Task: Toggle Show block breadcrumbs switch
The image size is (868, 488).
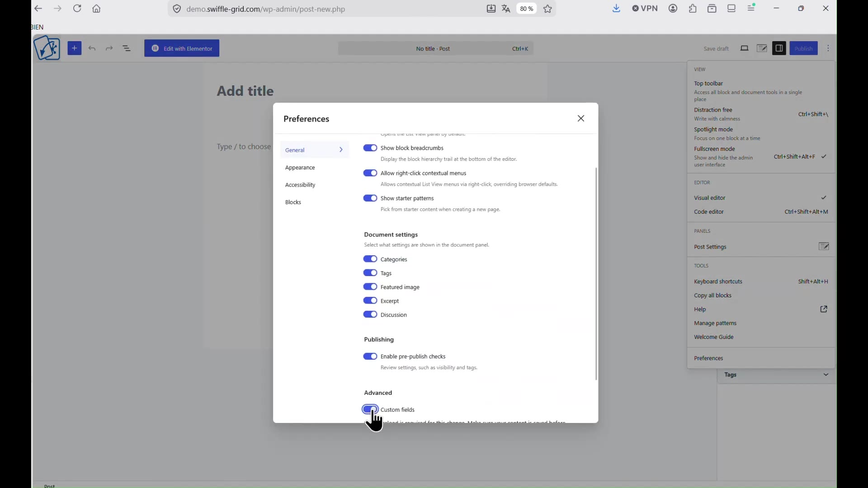Action: pyautogui.click(x=370, y=148)
